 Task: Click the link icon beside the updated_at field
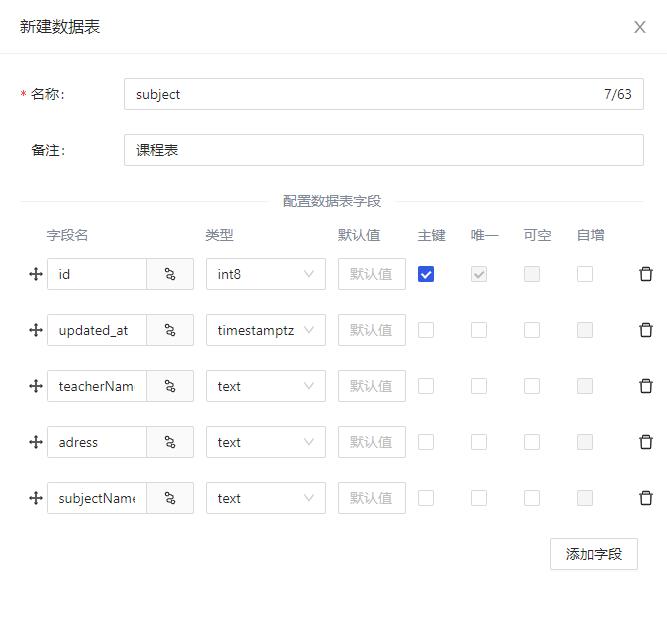170,330
